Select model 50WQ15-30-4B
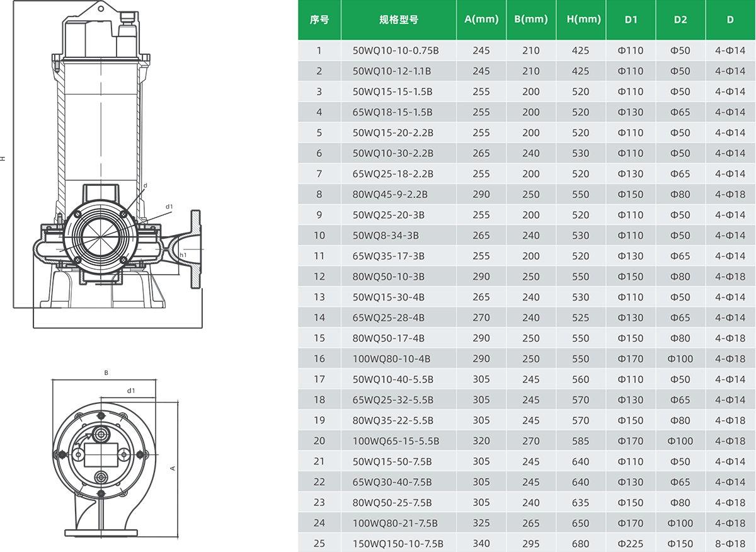This screenshot has height=552, width=756. tap(389, 297)
